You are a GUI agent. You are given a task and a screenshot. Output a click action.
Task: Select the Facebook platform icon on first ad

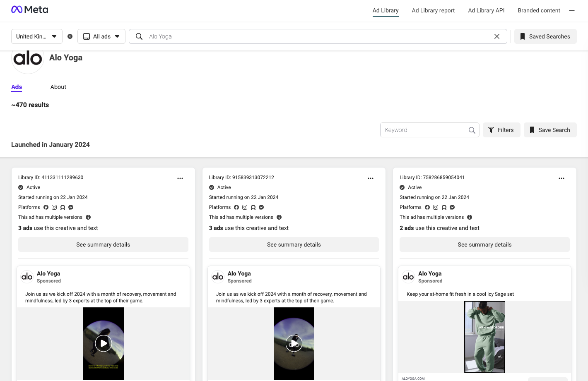click(x=46, y=207)
